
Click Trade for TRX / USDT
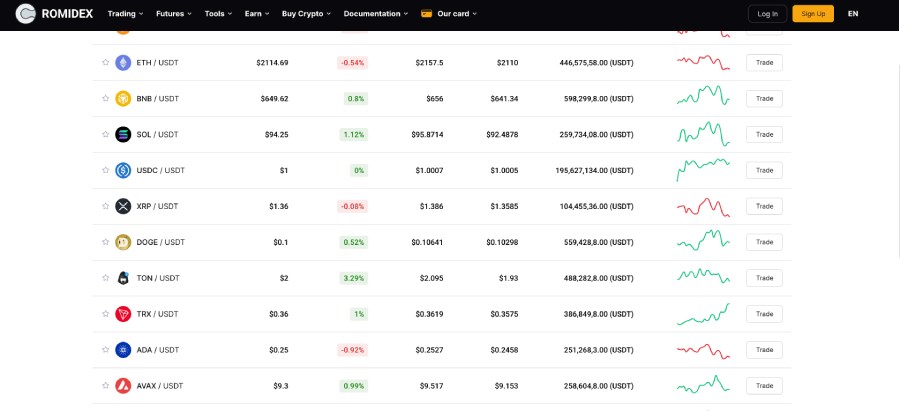point(764,314)
